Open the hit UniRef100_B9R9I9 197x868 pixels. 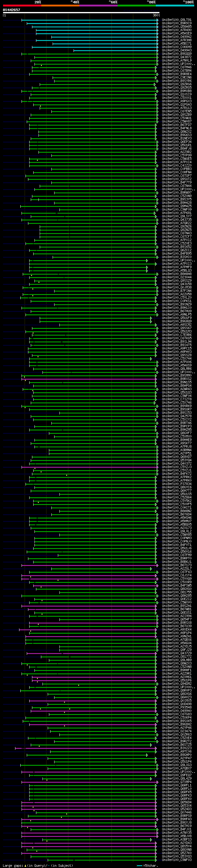tap(176, 23)
